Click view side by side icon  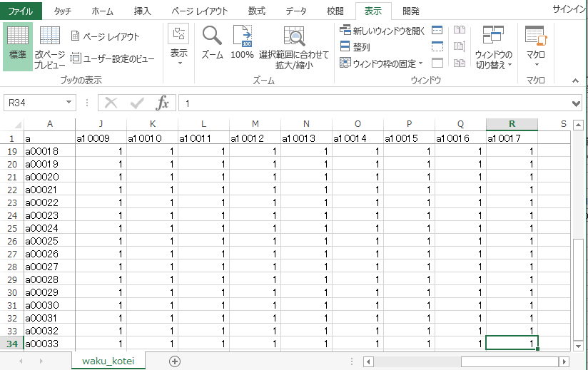pos(460,30)
